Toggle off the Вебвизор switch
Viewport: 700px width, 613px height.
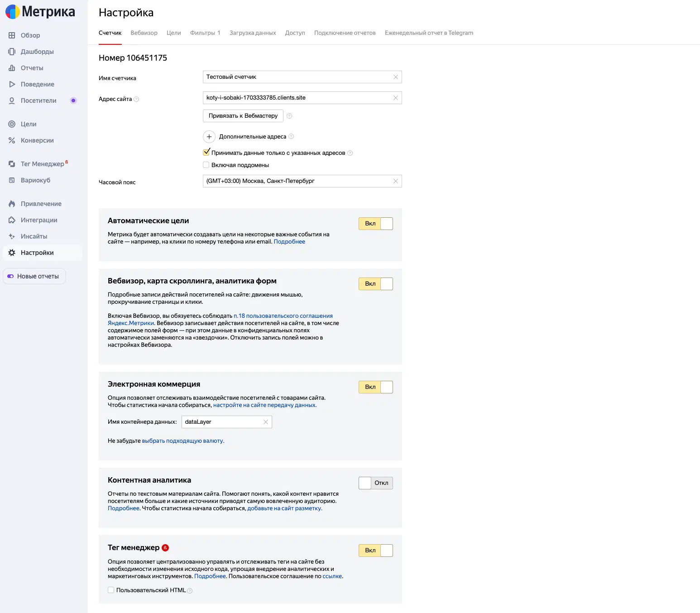(376, 284)
